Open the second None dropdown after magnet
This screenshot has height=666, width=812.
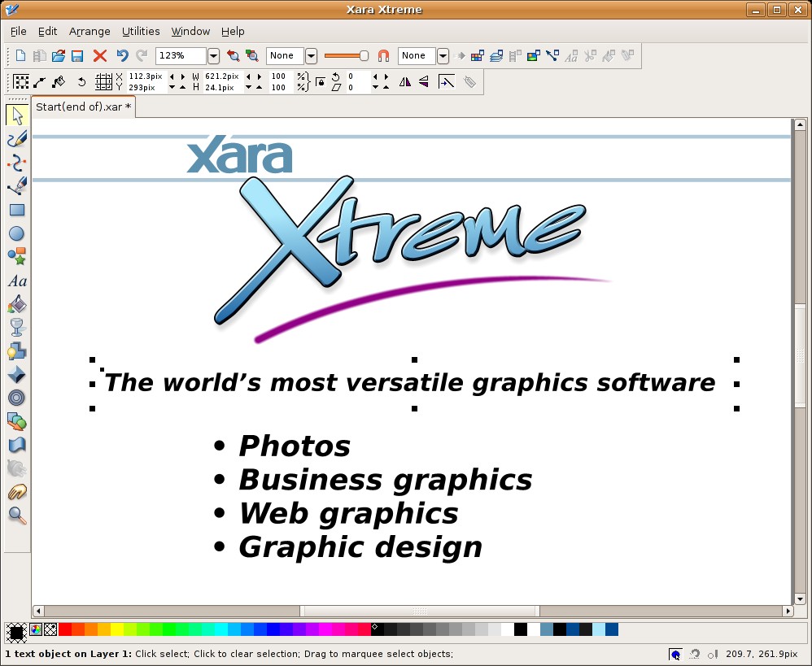pyautogui.click(x=443, y=55)
